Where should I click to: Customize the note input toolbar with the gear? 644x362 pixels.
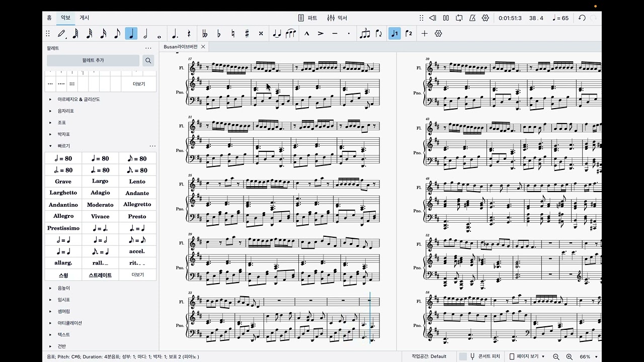(x=438, y=34)
